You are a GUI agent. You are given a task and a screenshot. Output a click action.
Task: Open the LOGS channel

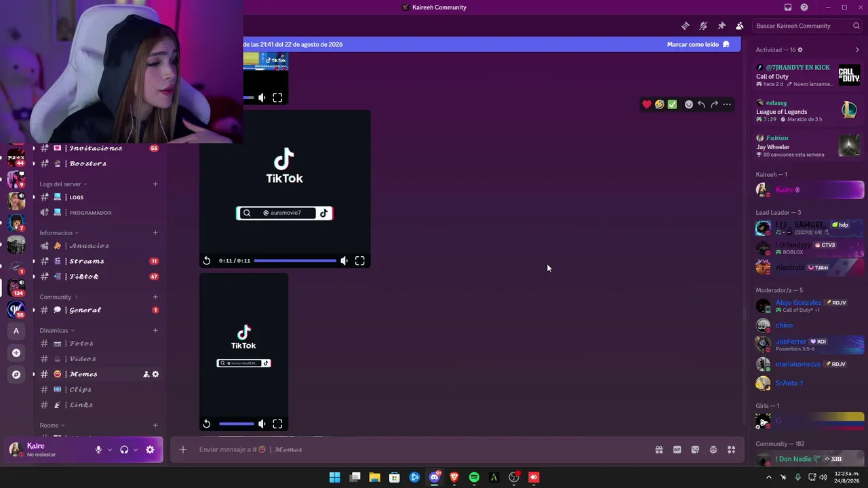click(100, 197)
